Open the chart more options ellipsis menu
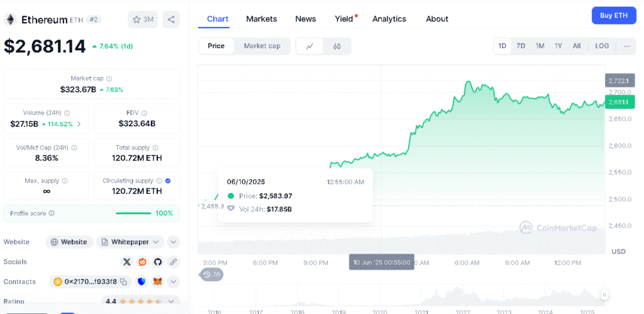This screenshot has height=314, width=644. pyautogui.click(x=626, y=46)
